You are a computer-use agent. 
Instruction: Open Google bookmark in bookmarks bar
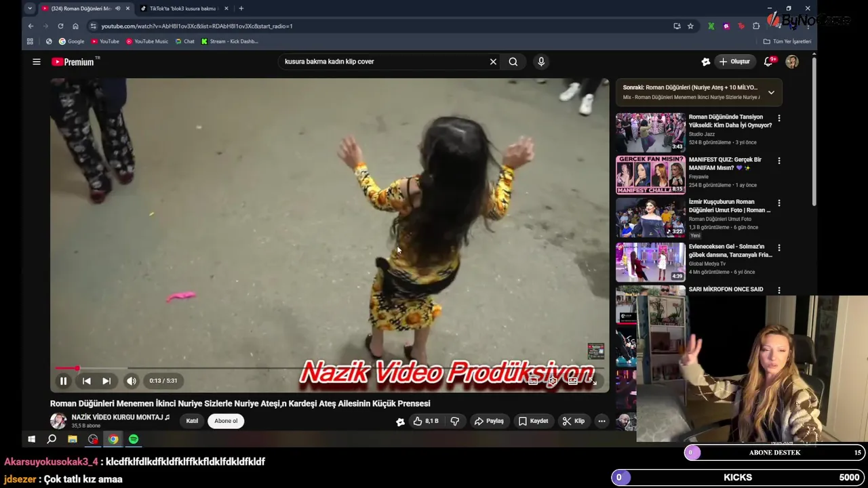point(71,41)
